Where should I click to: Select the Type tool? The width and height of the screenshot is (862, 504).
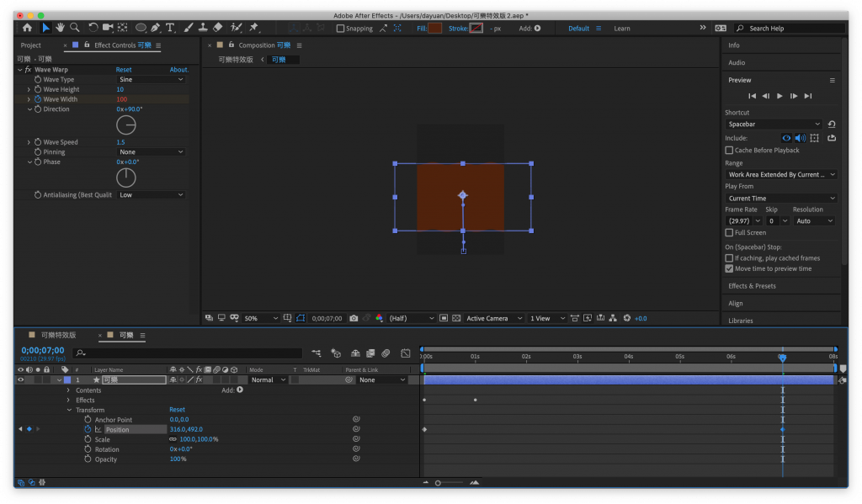pyautogui.click(x=171, y=28)
